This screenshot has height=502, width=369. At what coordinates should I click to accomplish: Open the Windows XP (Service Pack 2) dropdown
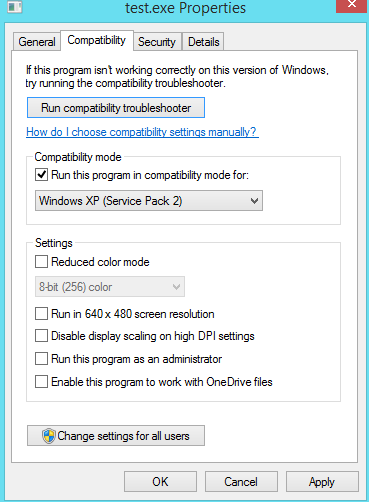point(149,201)
